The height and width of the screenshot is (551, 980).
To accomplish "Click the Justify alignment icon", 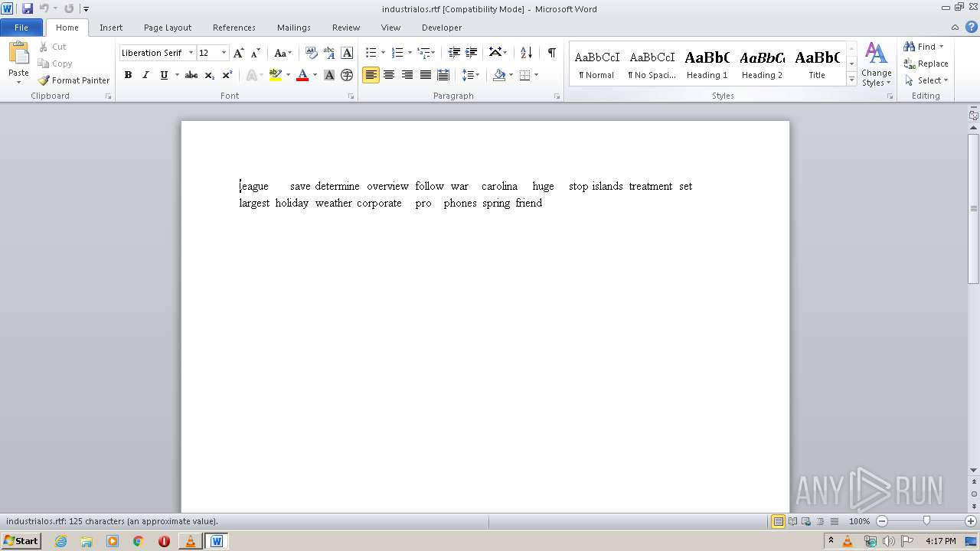I will (x=426, y=75).
